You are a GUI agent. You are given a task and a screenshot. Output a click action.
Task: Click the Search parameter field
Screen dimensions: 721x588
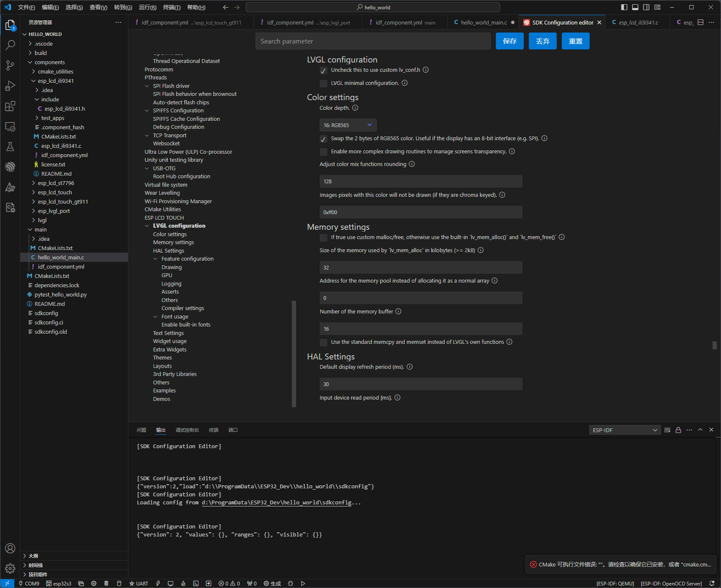pos(373,41)
